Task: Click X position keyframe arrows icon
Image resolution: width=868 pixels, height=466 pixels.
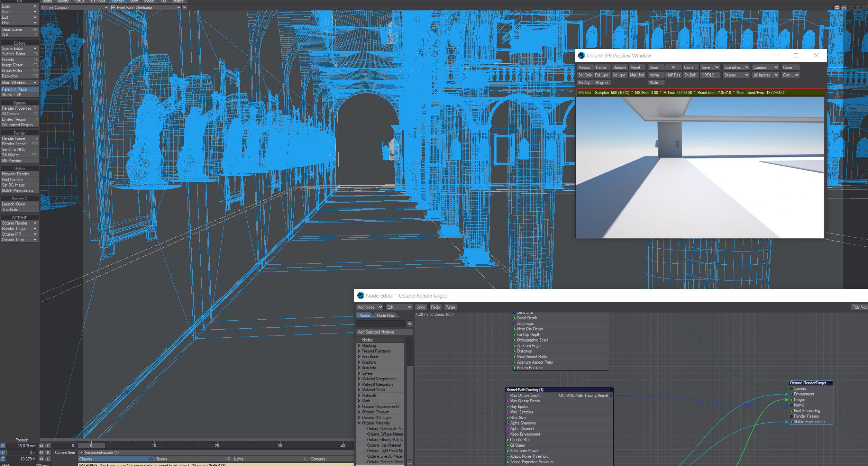Action: point(42,446)
